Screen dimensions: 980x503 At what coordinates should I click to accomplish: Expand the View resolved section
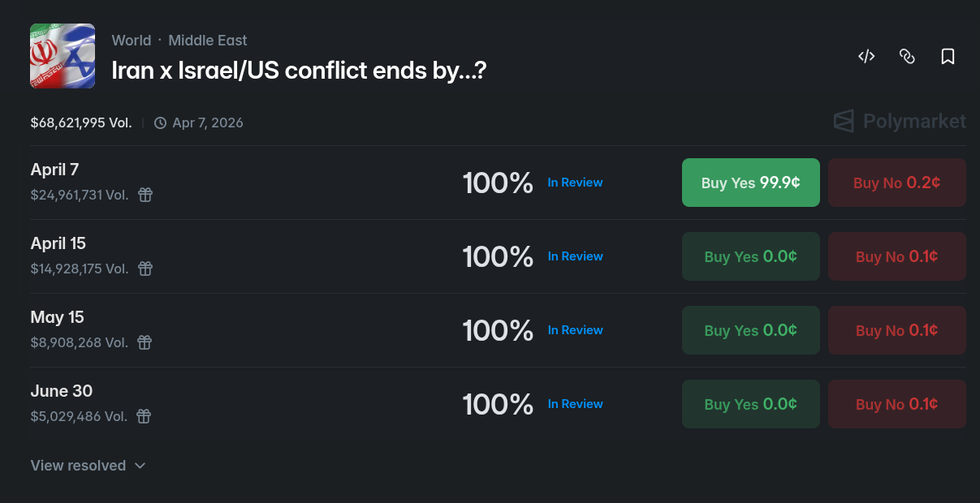tap(88, 466)
